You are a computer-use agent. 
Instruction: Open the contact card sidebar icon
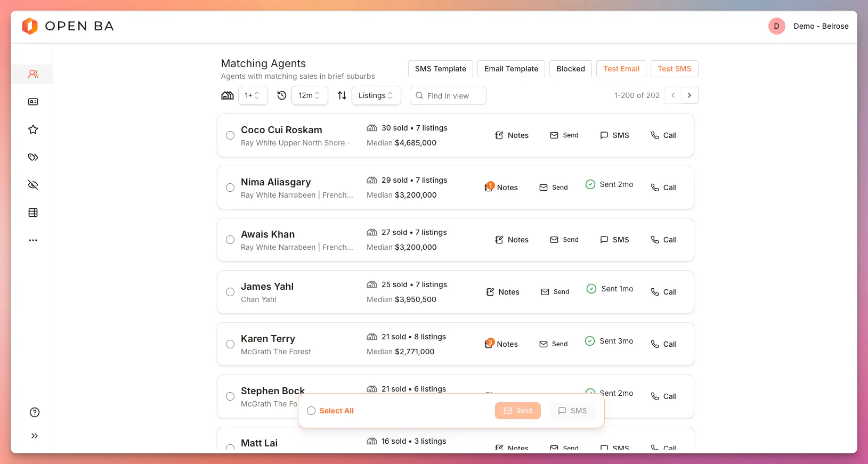(x=33, y=102)
